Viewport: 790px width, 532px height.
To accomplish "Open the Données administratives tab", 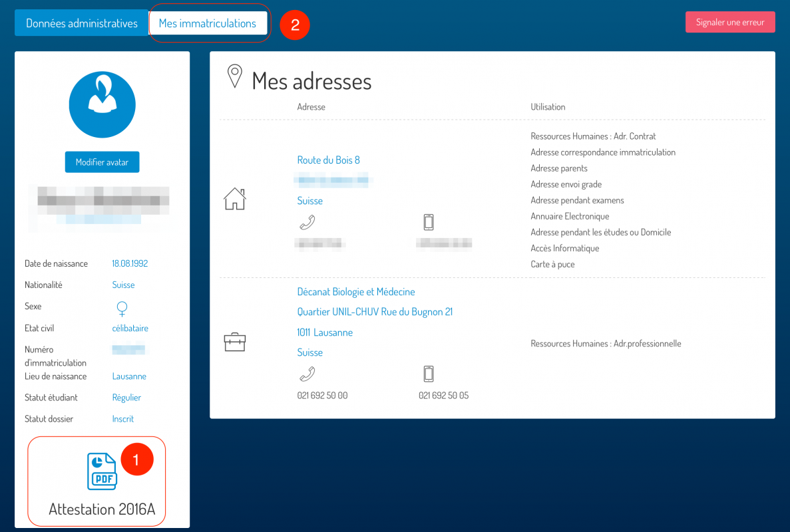I will point(82,23).
